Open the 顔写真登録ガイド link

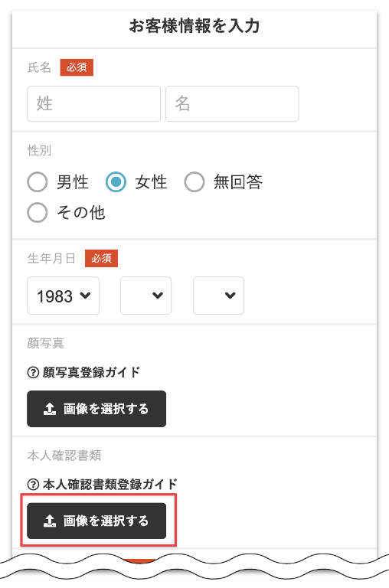pyautogui.click(x=91, y=372)
